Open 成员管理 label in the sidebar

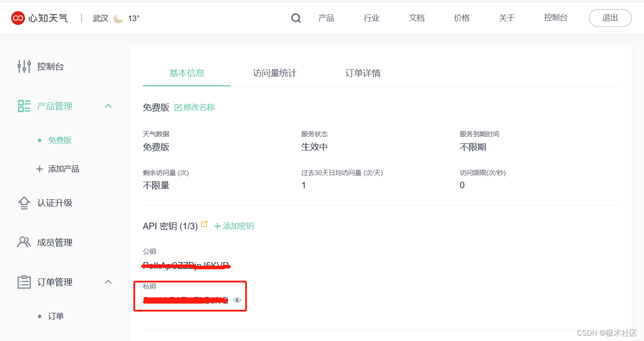pos(55,242)
